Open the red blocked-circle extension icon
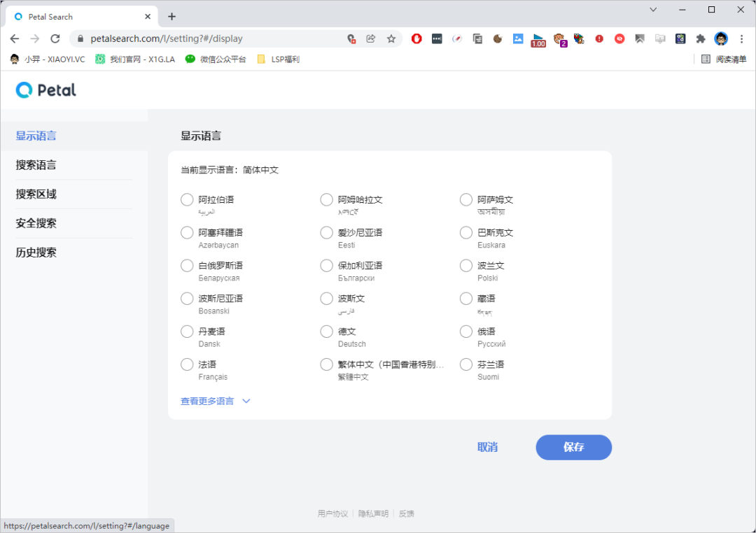 pos(619,38)
